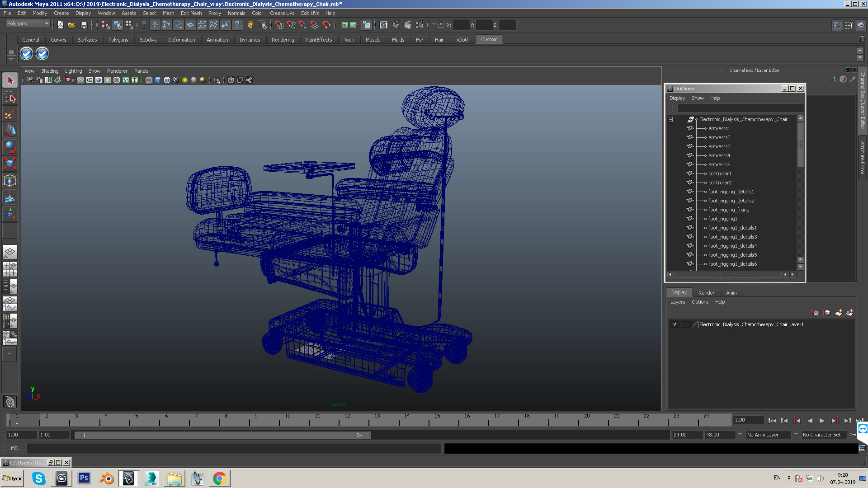Create a new empty display layer

click(x=839, y=313)
